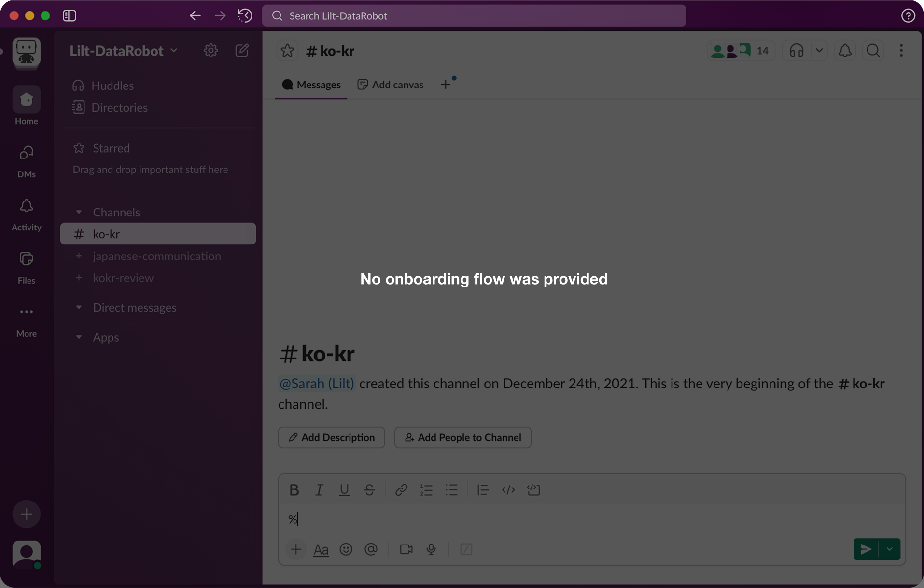Go forward with the right arrow

pyautogui.click(x=220, y=15)
